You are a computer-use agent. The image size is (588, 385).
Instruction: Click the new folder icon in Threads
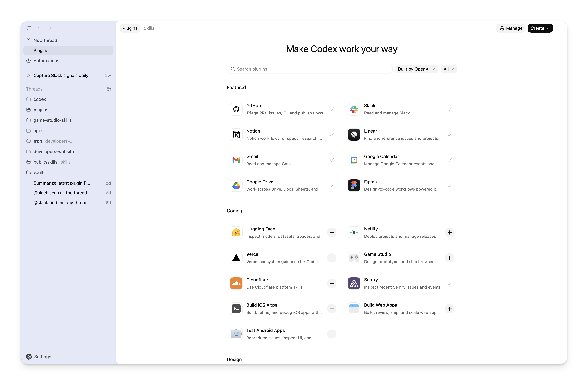tap(109, 89)
